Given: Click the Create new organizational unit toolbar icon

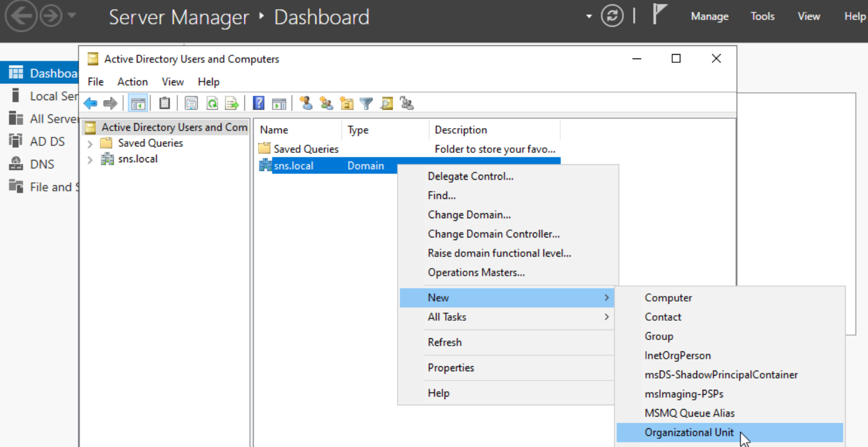Looking at the screenshot, I should (346, 103).
